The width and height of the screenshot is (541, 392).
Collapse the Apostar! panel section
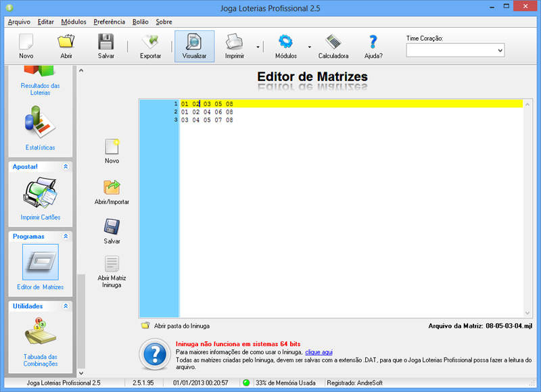[66, 166]
